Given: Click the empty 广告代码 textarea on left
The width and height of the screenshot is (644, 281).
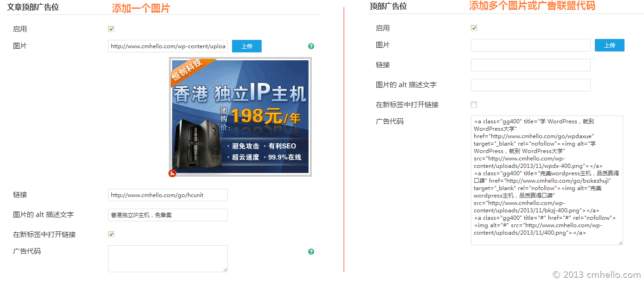Looking at the screenshot, I should tap(168, 259).
